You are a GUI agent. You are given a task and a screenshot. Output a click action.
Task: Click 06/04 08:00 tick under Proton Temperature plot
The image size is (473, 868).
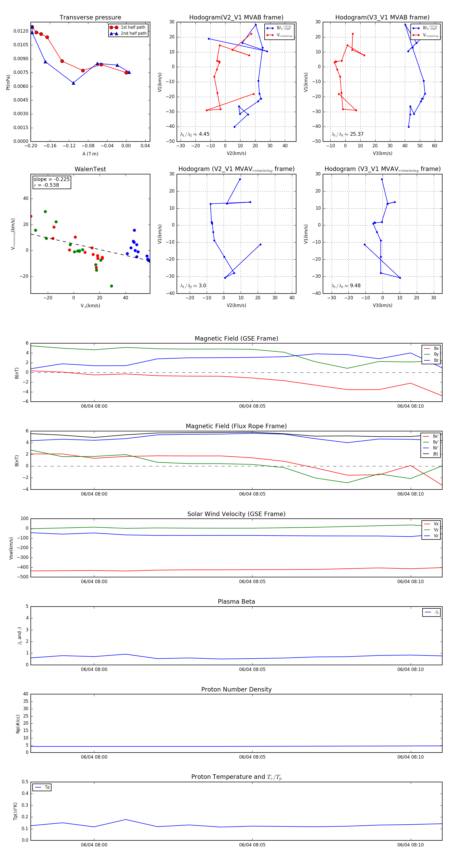[x=94, y=845]
